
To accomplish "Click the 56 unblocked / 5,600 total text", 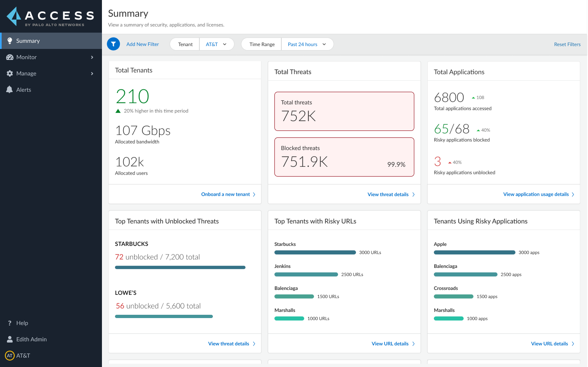I will point(158,306).
